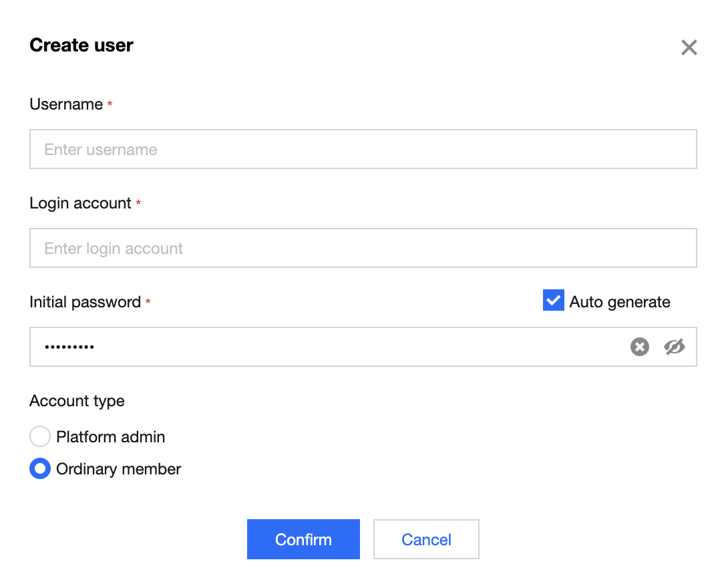Select the Ordinary member radio button
The width and height of the screenshot is (728, 588).
tap(40, 469)
